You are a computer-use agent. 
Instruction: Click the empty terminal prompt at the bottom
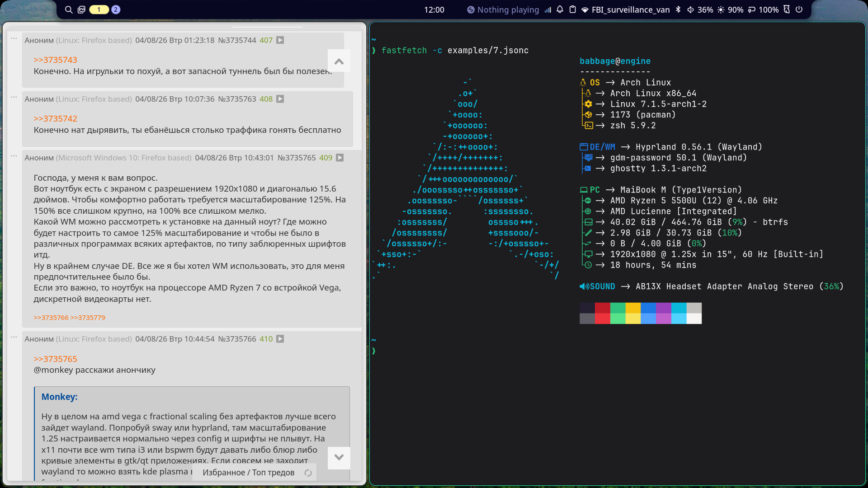[374, 351]
